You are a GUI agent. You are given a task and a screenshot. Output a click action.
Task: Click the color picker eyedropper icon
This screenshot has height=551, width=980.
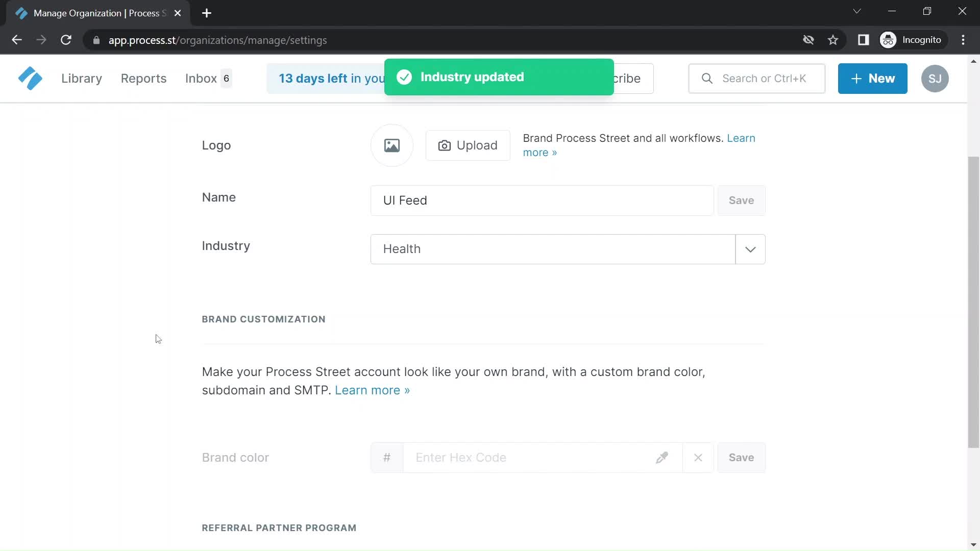click(x=663, y=458)
